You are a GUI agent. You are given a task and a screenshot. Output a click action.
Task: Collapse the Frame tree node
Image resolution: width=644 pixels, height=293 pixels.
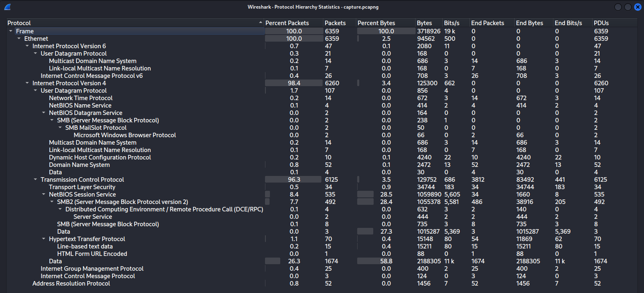coord(11,31)
